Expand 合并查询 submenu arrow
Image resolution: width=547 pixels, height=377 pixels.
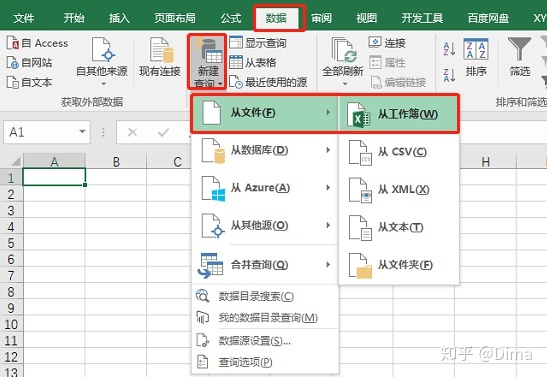pos(328,264)
